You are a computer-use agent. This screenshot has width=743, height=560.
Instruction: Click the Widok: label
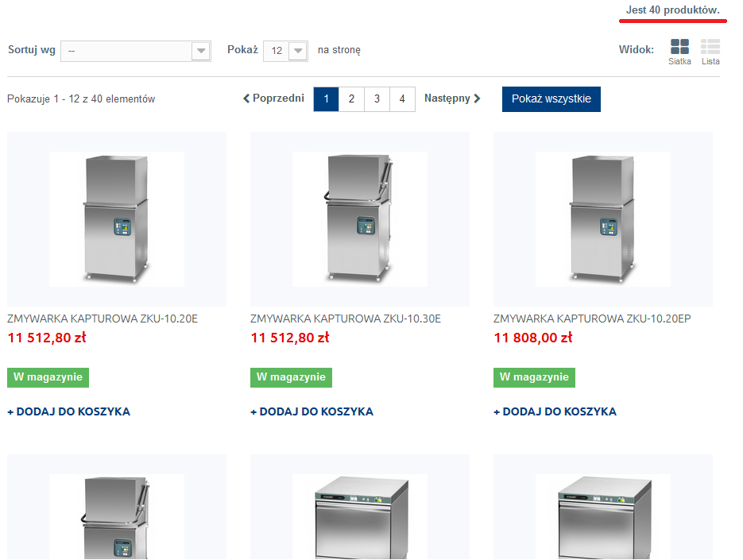(x=637, y=50)
